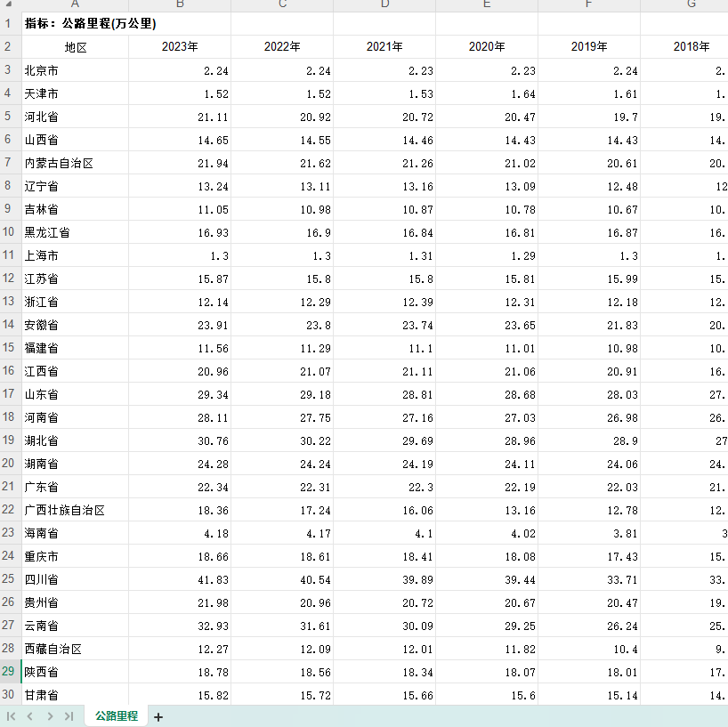728x727 pixels.
Task: Select the title cell 指标：公路里程(万公里)
Action: [126, 23]
